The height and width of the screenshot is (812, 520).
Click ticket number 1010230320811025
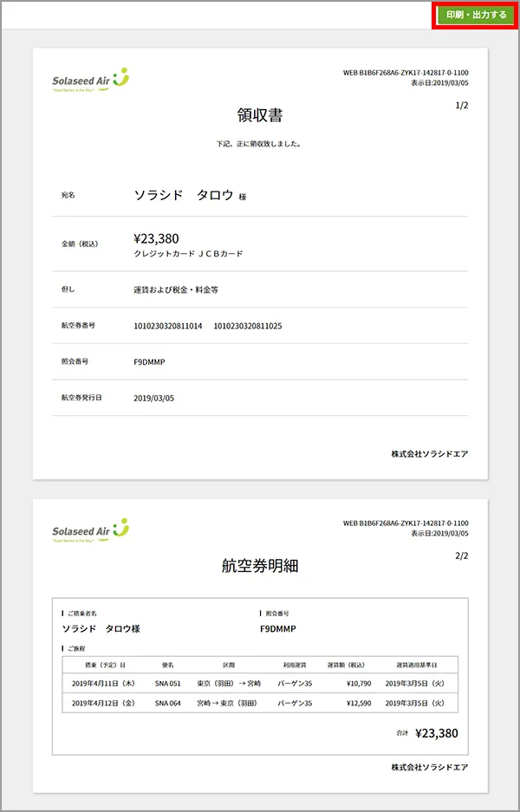[248, 326]
